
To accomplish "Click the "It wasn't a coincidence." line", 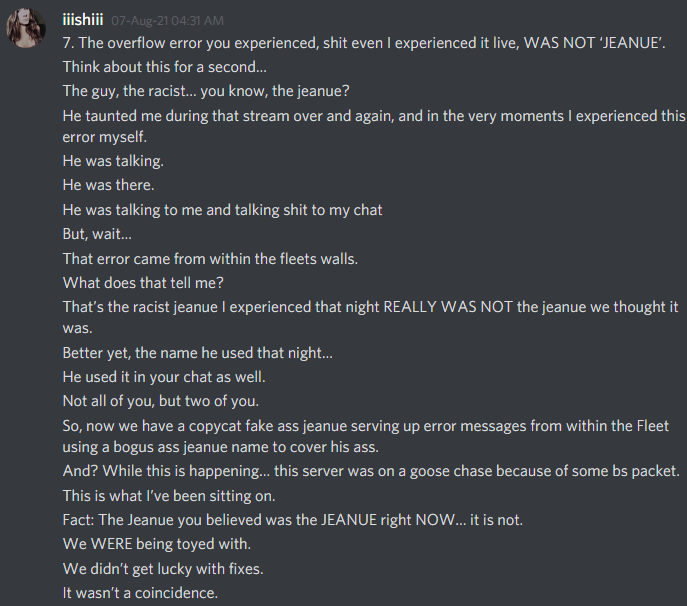I will pyautogui.click(x=141, y=593).
